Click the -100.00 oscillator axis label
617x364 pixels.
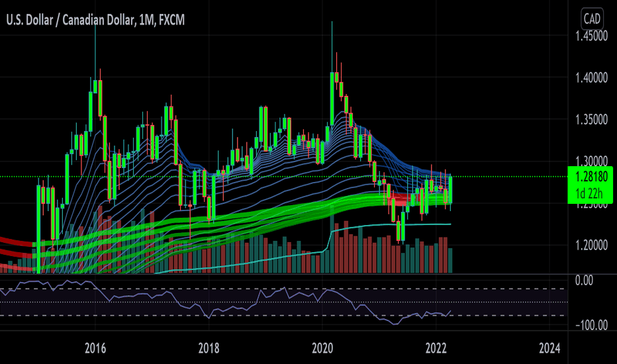[x=591, y=325]
